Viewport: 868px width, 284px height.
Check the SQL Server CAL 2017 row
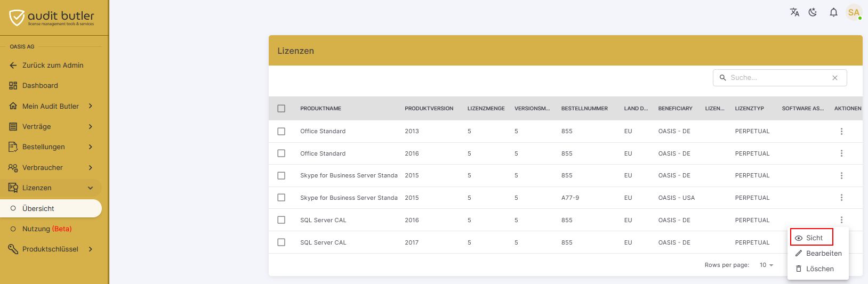tap(282, 242)
